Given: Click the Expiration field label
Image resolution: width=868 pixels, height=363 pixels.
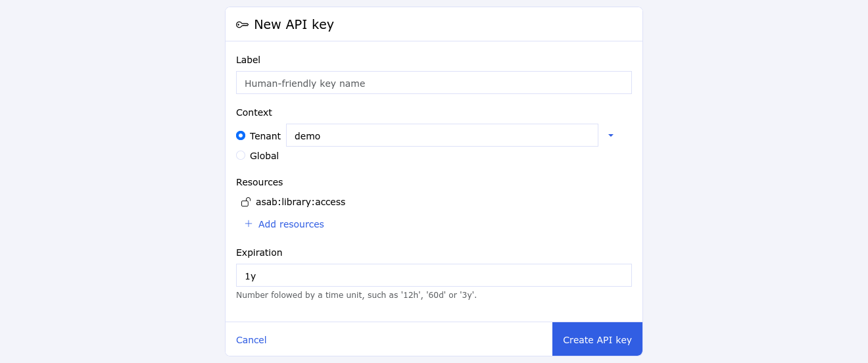Looking at the screenshot, I should [259, 253].
